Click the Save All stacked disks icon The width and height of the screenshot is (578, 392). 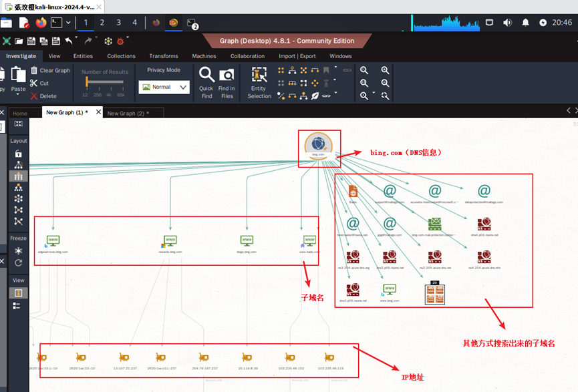coord(43,41)
